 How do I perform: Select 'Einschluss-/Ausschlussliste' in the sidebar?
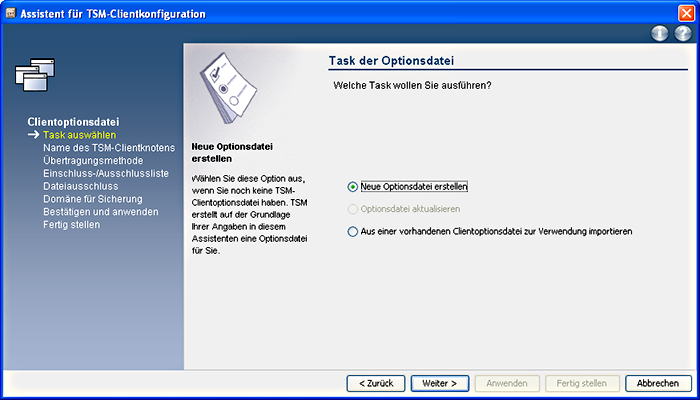106,173
